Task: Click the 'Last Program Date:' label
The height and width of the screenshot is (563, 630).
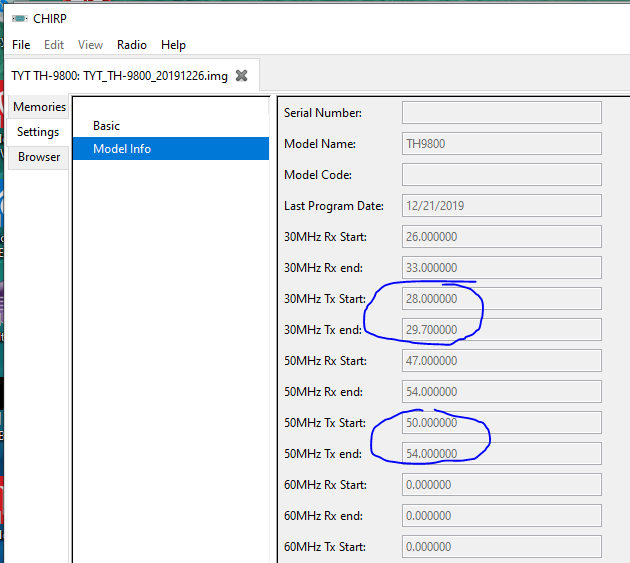Action: pyautogui.click(x=333, y=206)
